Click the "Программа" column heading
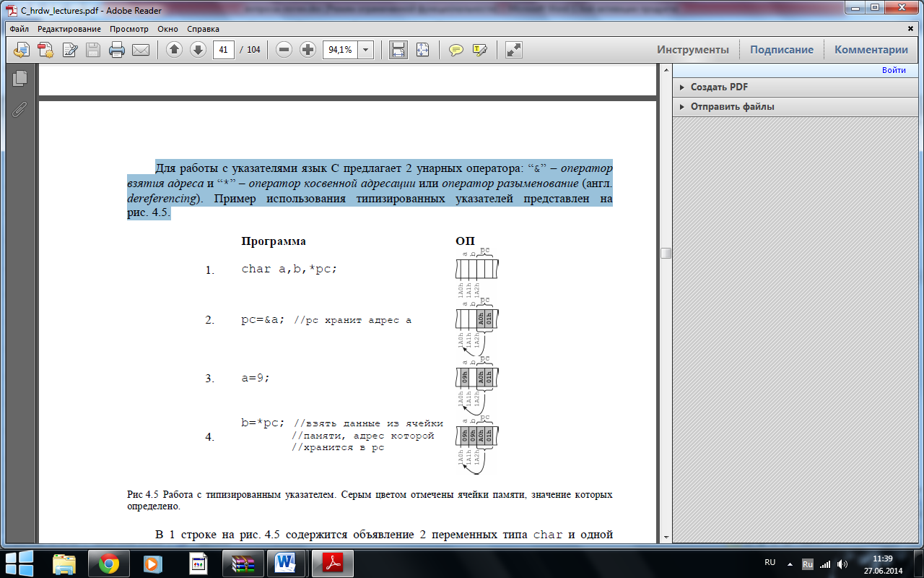The image size is (924, 578). pyautogui.click(x=274, y=241)
